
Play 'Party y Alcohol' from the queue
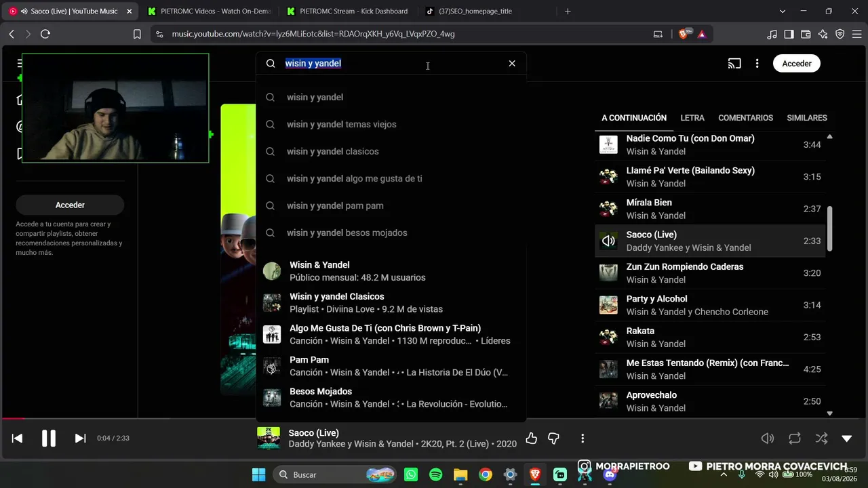click(x=710, y=305)
